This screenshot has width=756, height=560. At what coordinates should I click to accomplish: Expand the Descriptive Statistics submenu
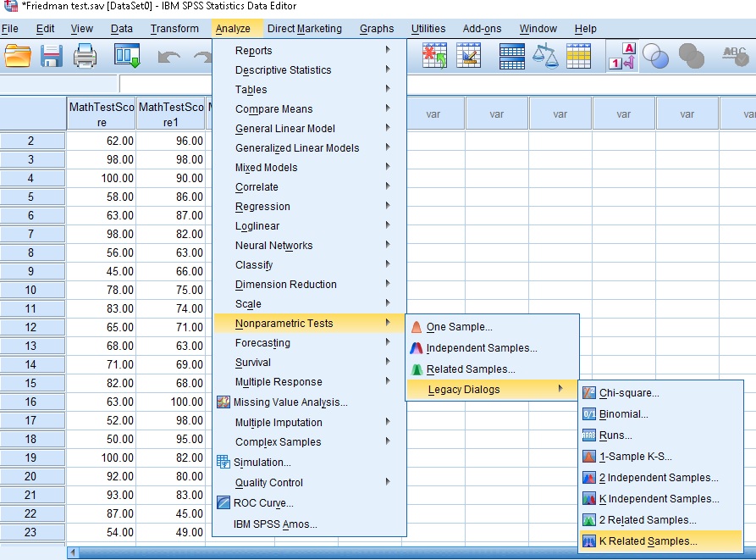point(284,70)
